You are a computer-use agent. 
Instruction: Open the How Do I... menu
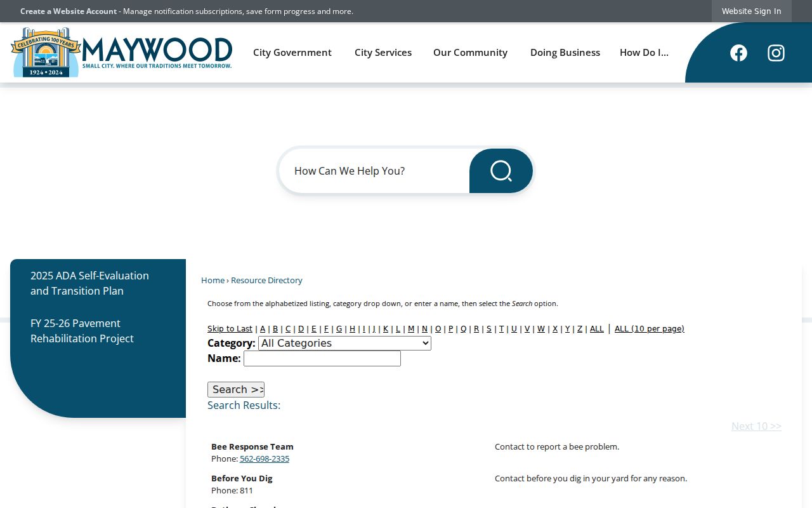pyautogui.click(x=644, y=53)
